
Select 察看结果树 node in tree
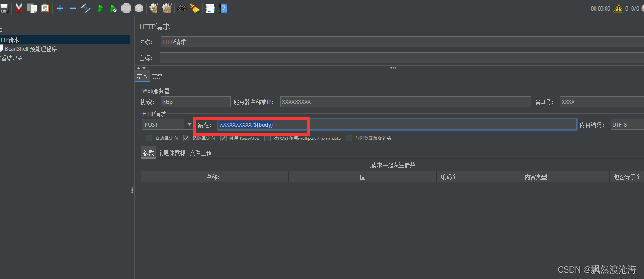pyautogui.click(x=11, y=58)
